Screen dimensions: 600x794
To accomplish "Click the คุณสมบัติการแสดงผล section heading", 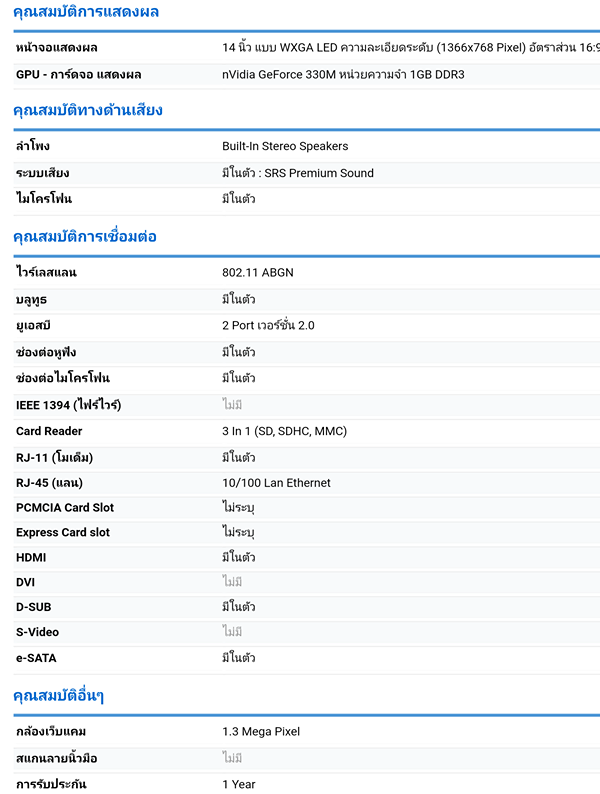I will point(86,12).
